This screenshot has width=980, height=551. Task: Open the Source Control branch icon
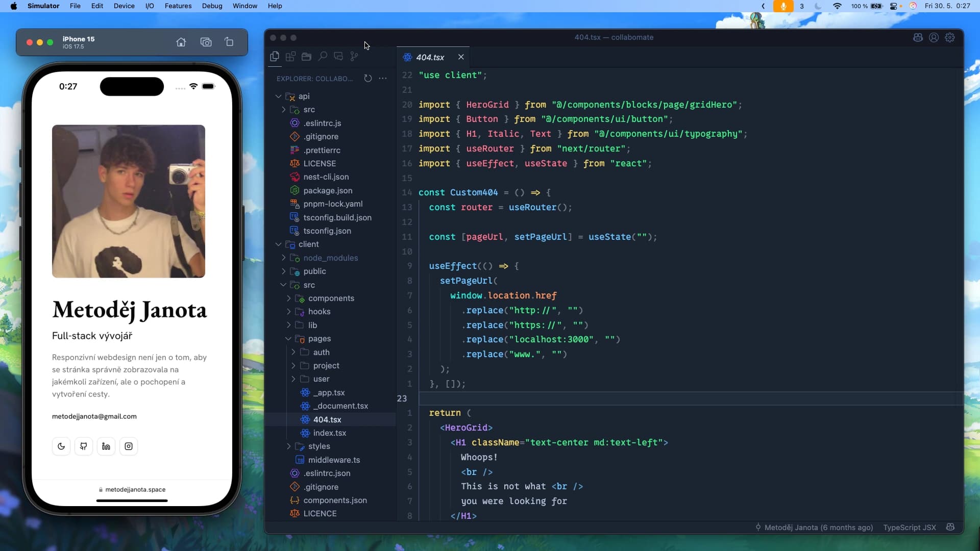pyautogui.click(x=354, y=57)
